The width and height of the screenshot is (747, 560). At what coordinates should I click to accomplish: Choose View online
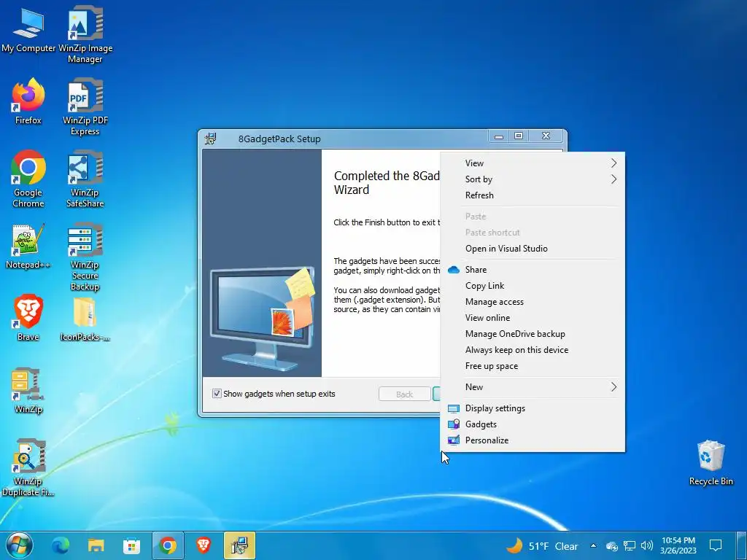pos(533,318)
